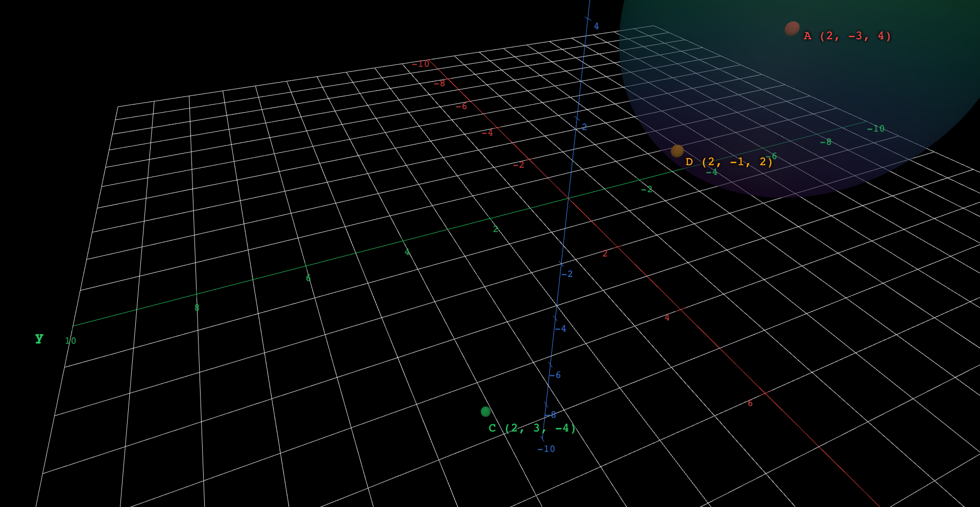Click the blue z-axis tick label 4

tap(596, 26)
